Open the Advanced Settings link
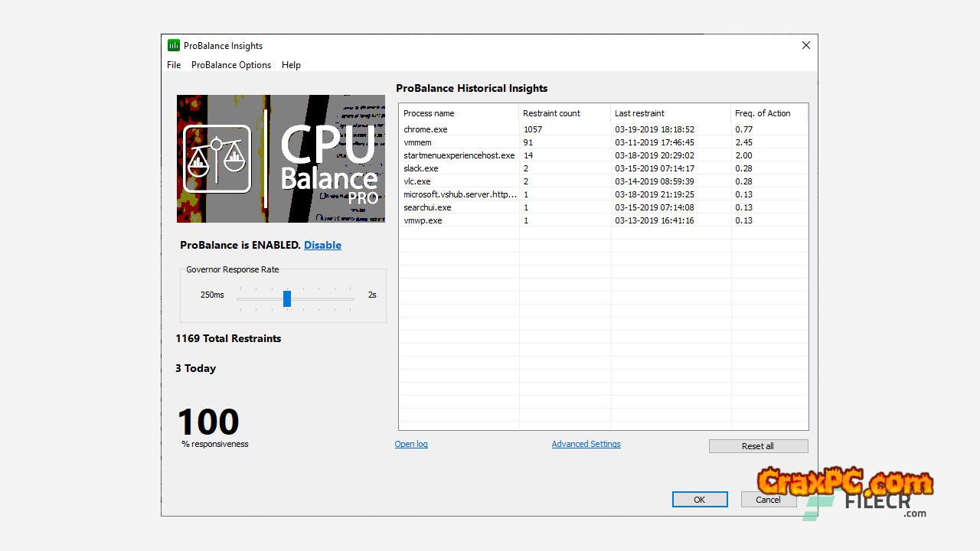The image size is (980, 551). (586, 444)
